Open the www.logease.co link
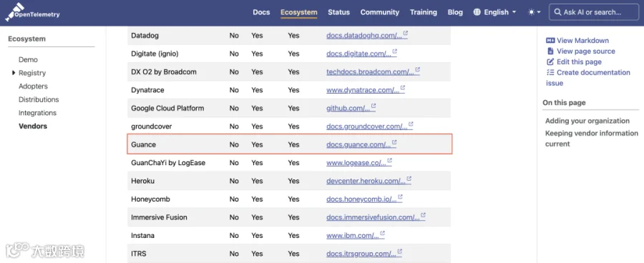This screenshot has width=644, height=263. coord(356,163)
